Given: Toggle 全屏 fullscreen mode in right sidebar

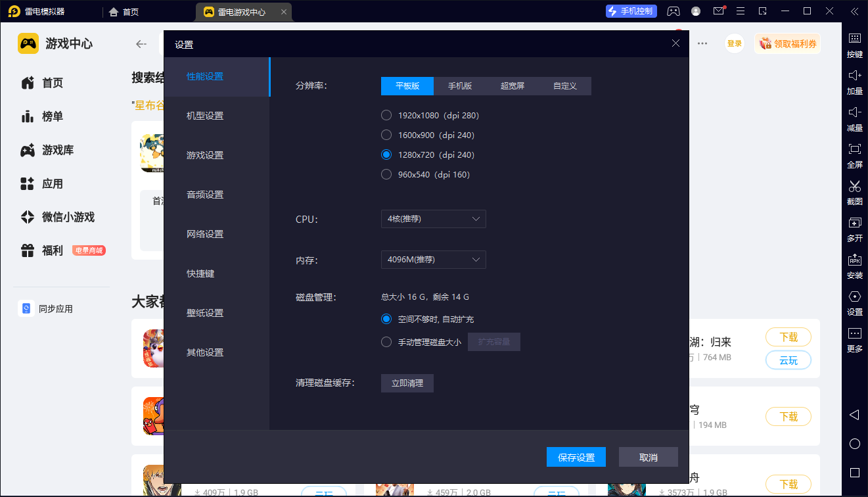Looking at the screenshot, I should coord(854,156).
